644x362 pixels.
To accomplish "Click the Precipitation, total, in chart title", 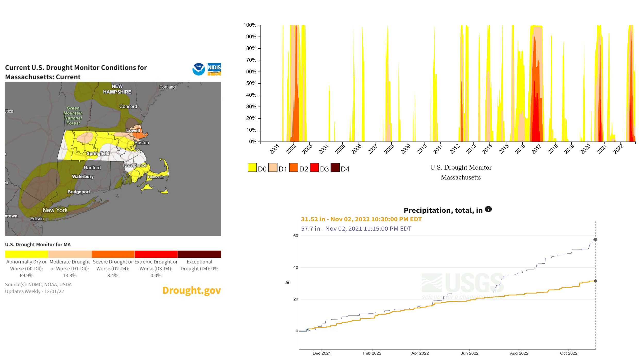I will point(443,210).
